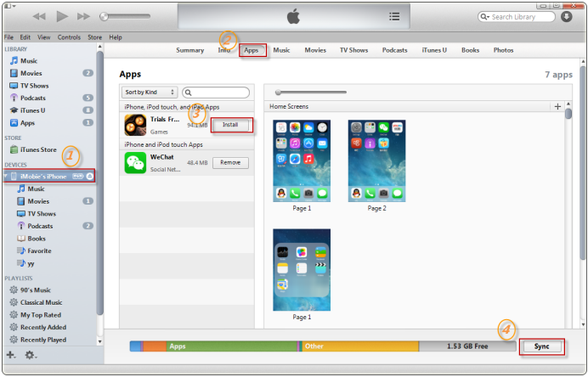
Task: Switch to the Books tab
Action: 470,50
